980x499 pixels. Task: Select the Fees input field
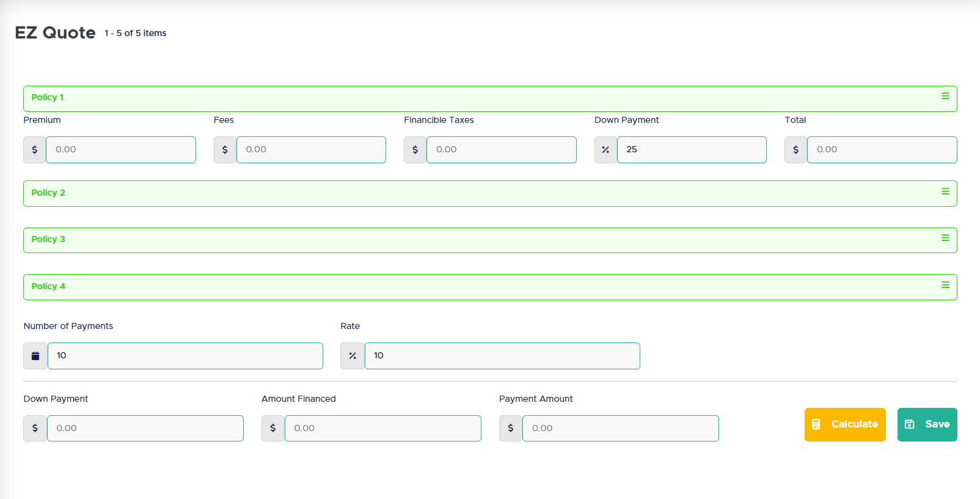[311, 150]
